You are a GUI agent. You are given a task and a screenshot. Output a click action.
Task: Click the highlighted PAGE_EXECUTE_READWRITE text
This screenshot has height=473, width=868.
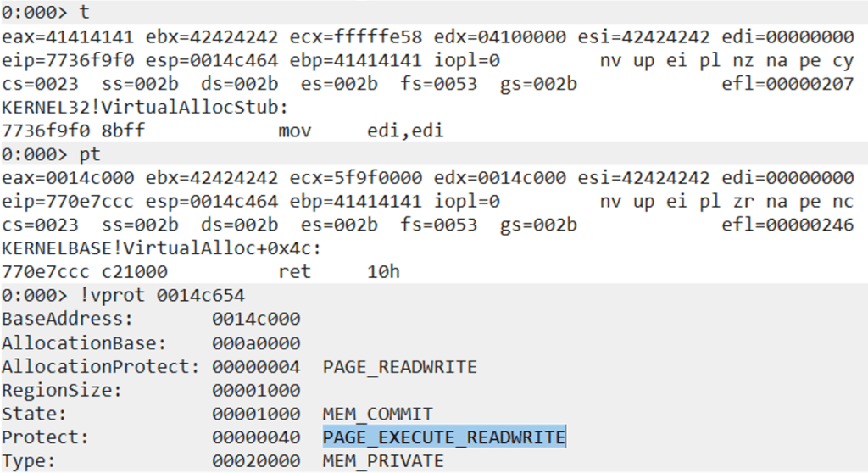point(443,437)
